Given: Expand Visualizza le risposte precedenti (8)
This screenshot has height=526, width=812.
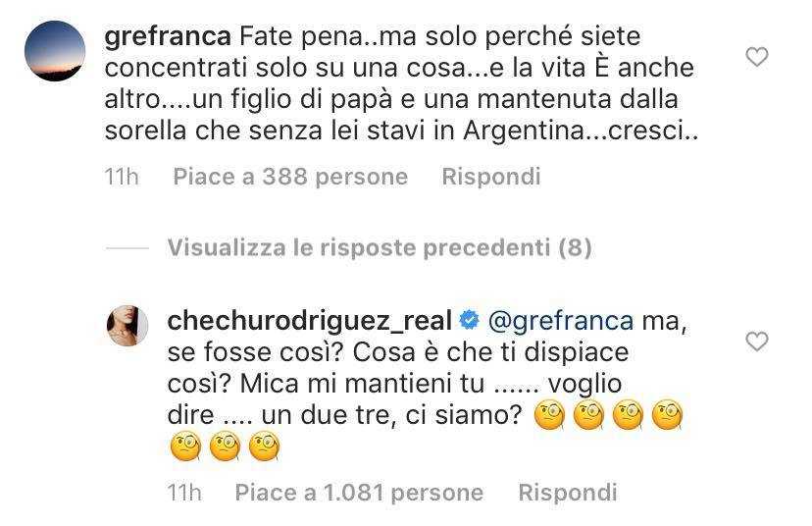Looking at the screenshot, I should click(x=379, y=248).
